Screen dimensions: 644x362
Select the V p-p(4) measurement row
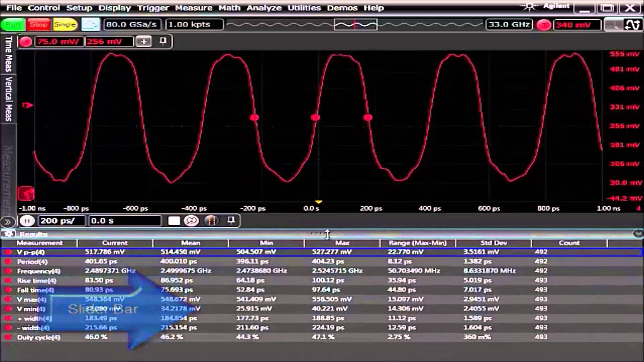(322, 252)
